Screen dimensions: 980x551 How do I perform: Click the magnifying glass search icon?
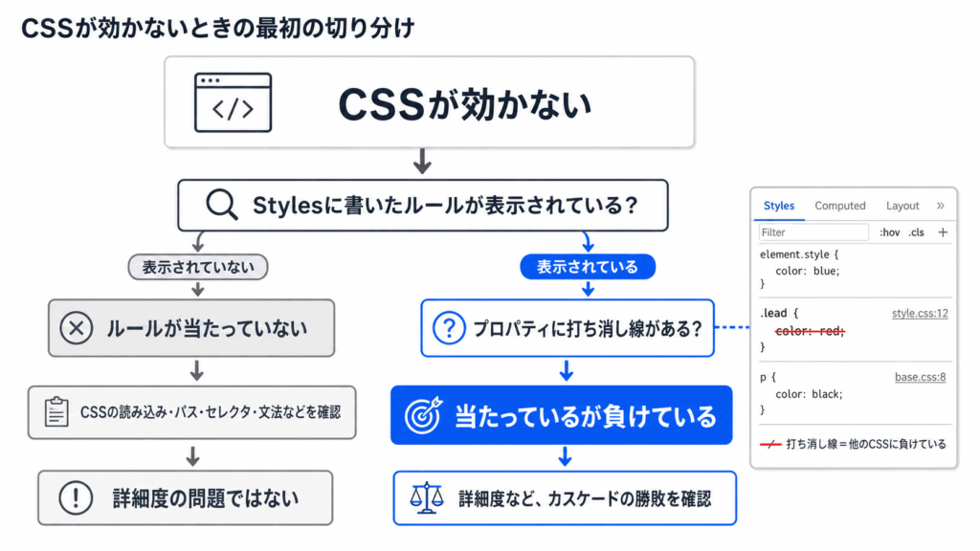pos(222,205)
